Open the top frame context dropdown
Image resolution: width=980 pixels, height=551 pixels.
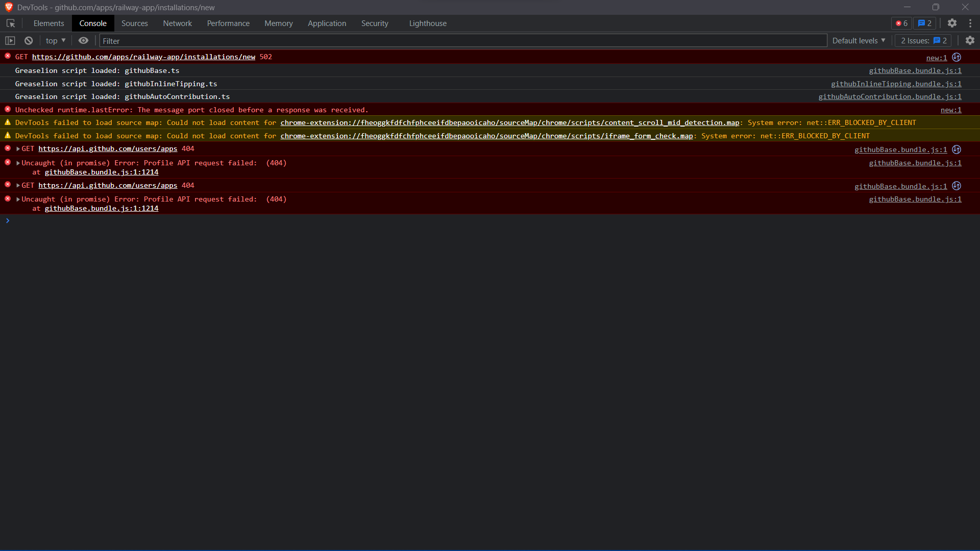coord(55,40)
